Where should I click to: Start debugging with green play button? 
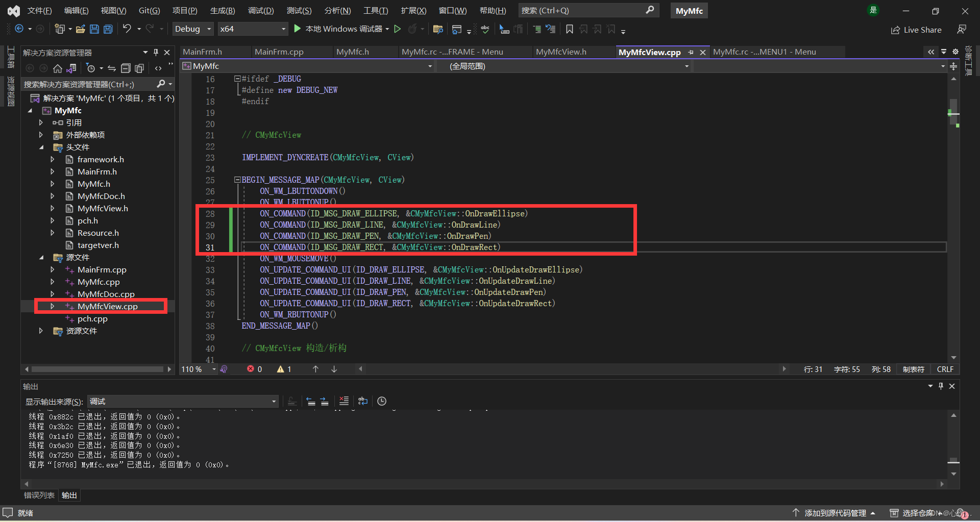click(298, 29)
